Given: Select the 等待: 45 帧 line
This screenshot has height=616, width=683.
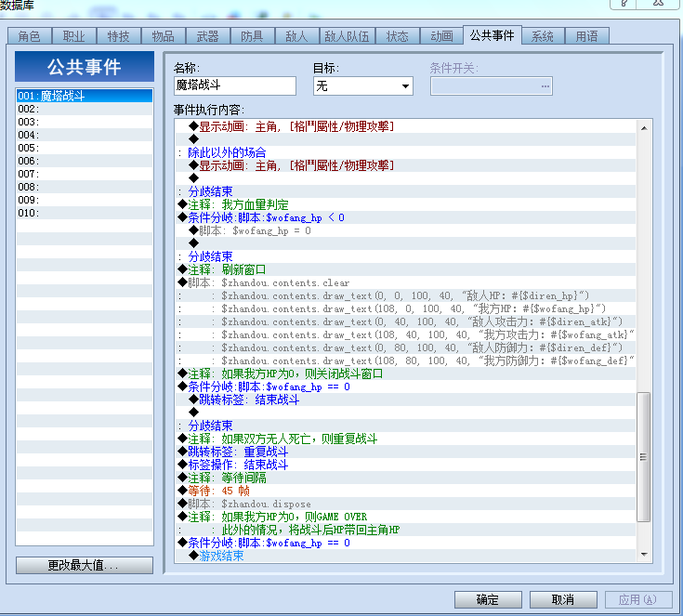Looking at the screenshot, I should (405, 491).
